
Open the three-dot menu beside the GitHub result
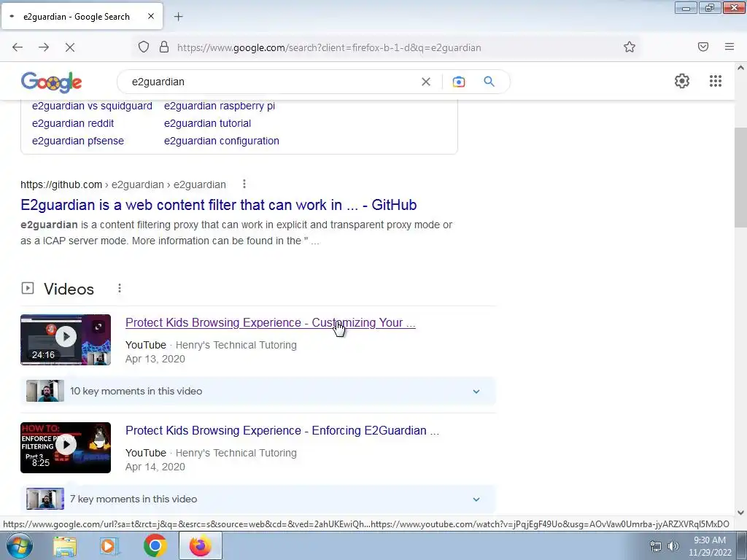tap(244, 184)
